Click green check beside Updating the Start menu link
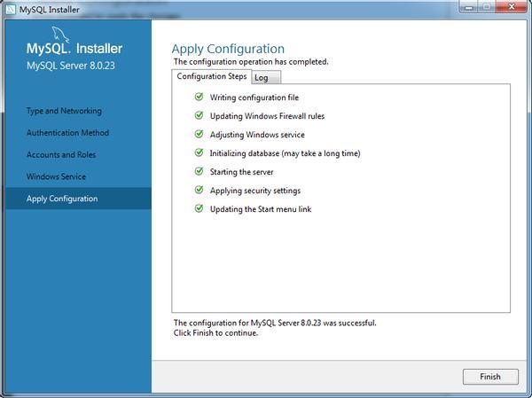 tap(199, 208)
